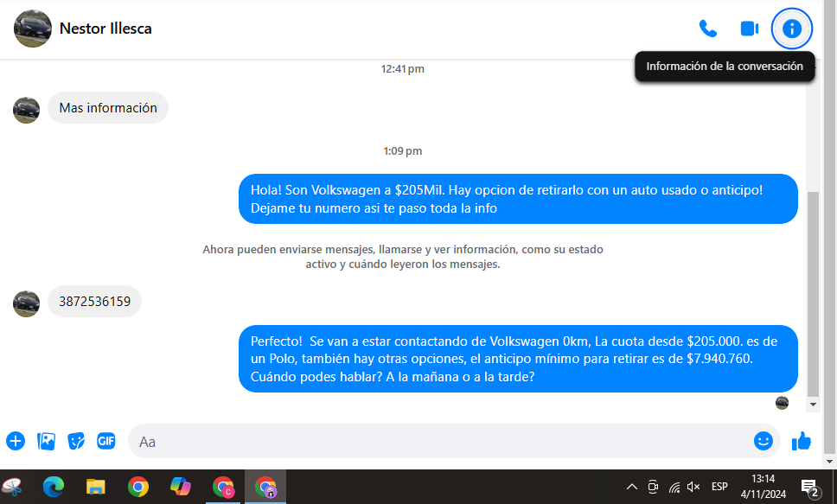Show hidden system tray icons

click(631, 487)
